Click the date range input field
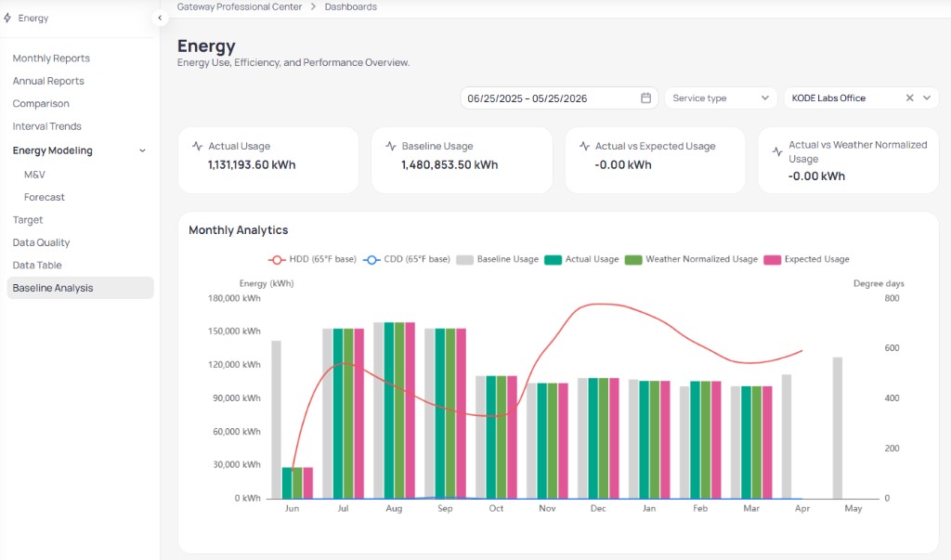Screen dimensions: 951x560 (558, 98)
